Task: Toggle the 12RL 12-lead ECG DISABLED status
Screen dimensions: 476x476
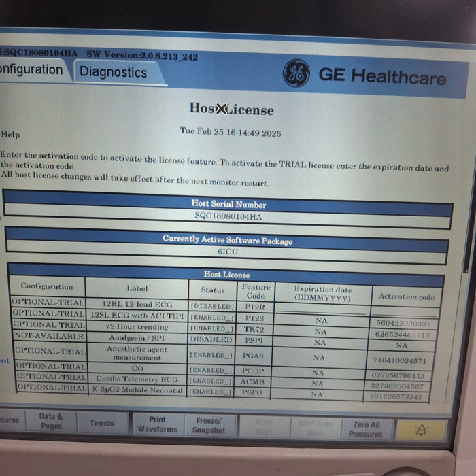Action: 211,307
